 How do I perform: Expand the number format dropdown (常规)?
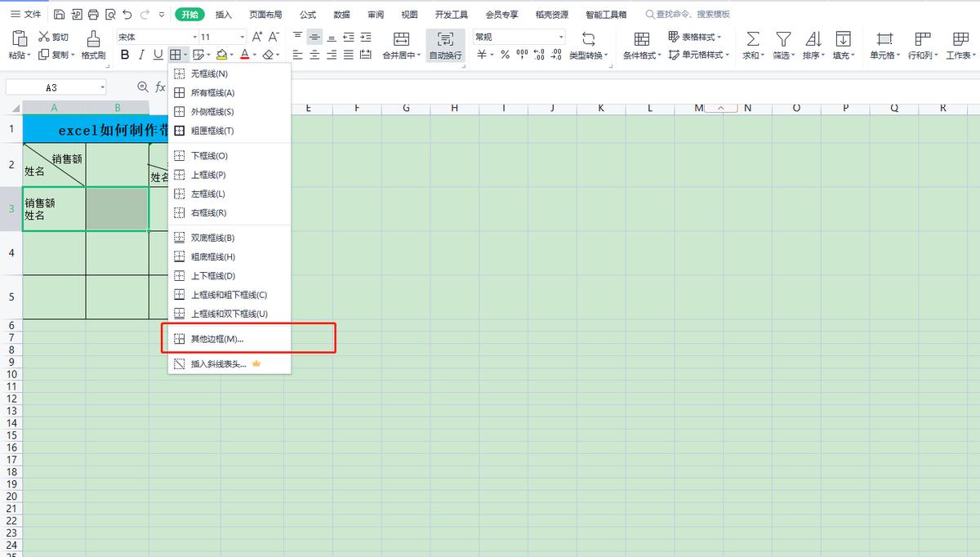(561, 38)
